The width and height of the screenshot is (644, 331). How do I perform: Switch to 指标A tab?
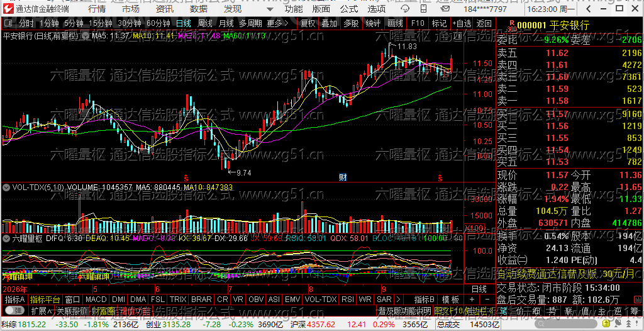(x=15, y=300)
